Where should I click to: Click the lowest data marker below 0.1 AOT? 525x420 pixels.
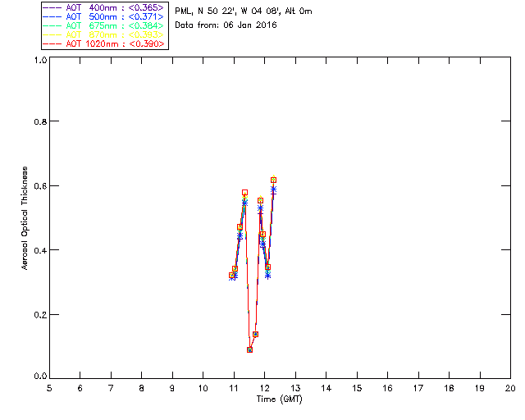click(x=249, y=349)
